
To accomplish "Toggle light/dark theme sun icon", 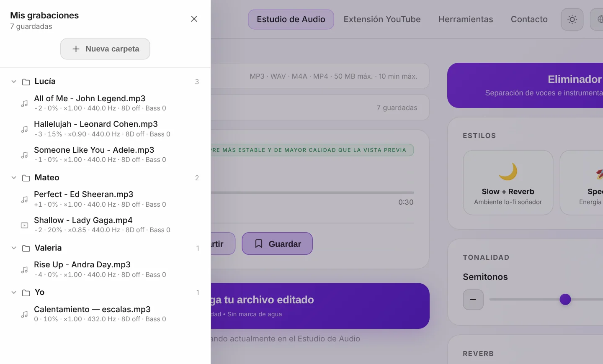I will coord(572,19).
